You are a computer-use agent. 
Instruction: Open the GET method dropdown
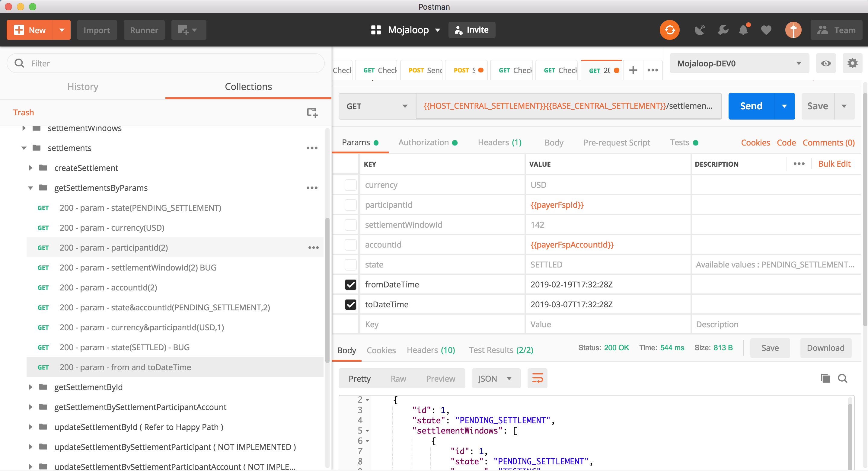(x=377, y=106)
